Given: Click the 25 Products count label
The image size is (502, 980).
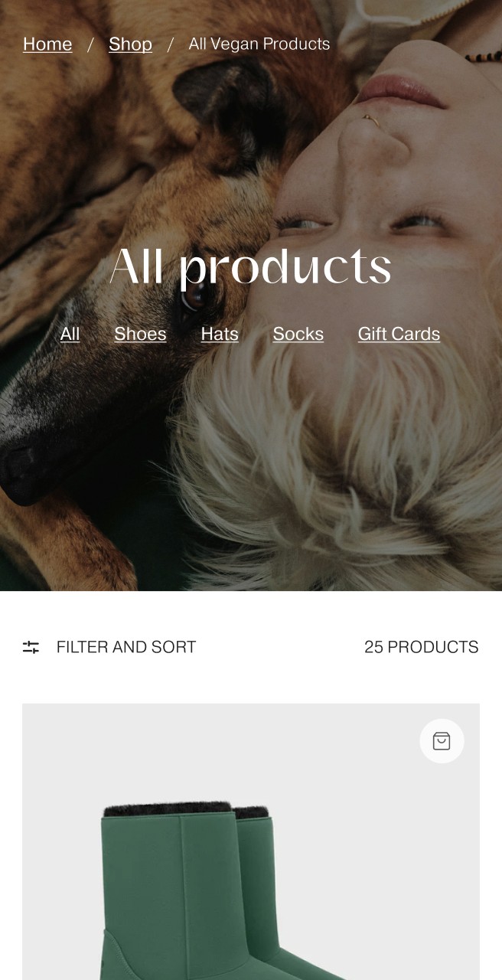Looking at the screenshot, I should tap(421, 647).
